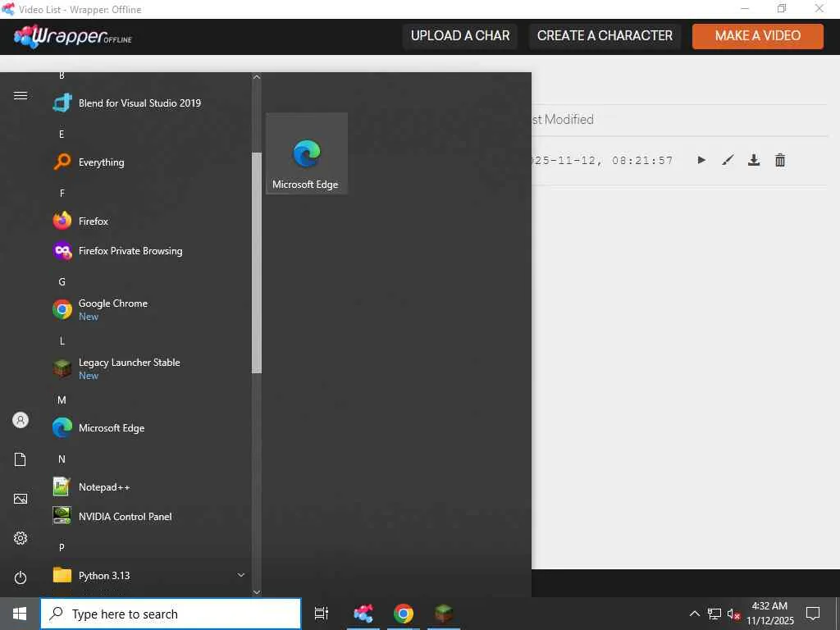Click the taskbar search box
This screenshot has height=630, width=840.
(171, 614)
